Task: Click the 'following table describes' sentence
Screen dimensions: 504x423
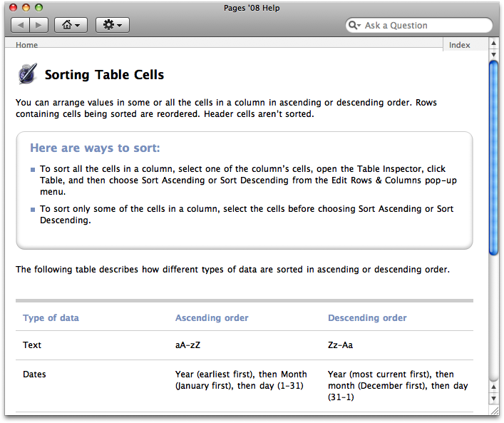Action: 232,269
